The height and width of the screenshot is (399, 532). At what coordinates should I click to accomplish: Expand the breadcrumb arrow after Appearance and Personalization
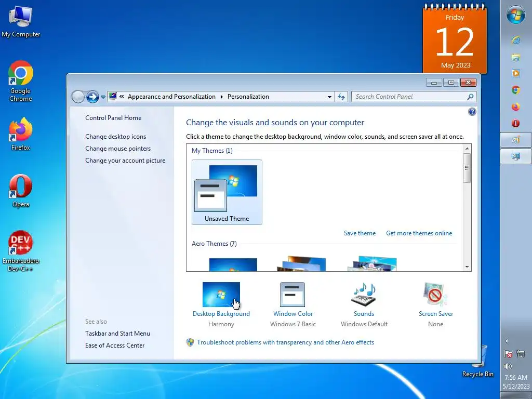pyautogui.click(x=221, y=97)
